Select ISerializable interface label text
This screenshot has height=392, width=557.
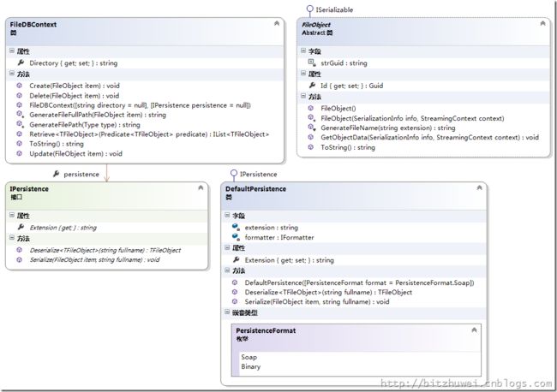click(x=334, y=10)
